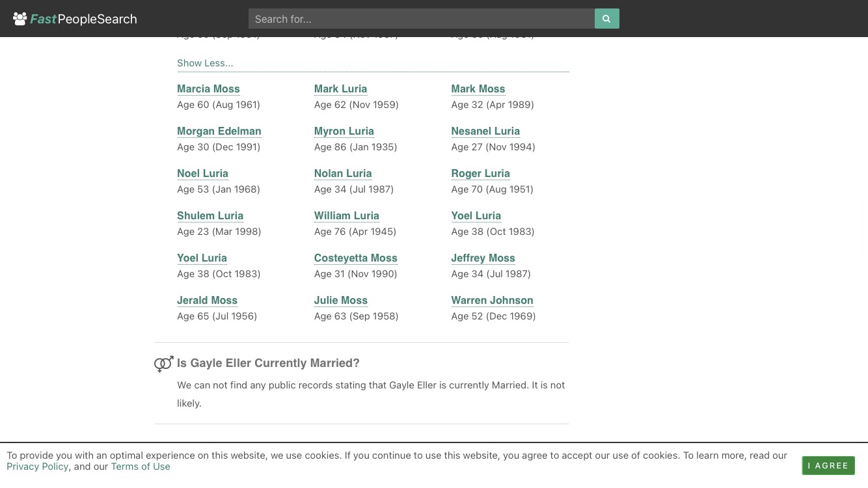This screenshot has width=868, height=488.
Task: Click the 'Is Gayle Eller Currently Married?' heading
Action: coord(268,363)
